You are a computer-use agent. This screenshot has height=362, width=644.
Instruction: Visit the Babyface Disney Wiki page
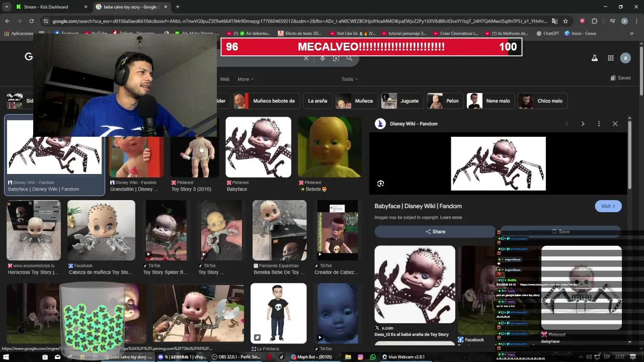point(608,206)
